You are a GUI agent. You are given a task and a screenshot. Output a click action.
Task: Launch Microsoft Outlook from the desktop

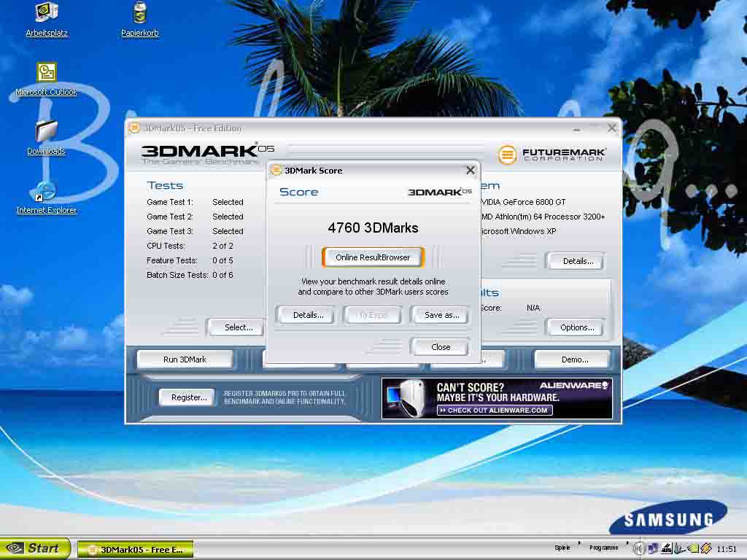coord(46,79)
